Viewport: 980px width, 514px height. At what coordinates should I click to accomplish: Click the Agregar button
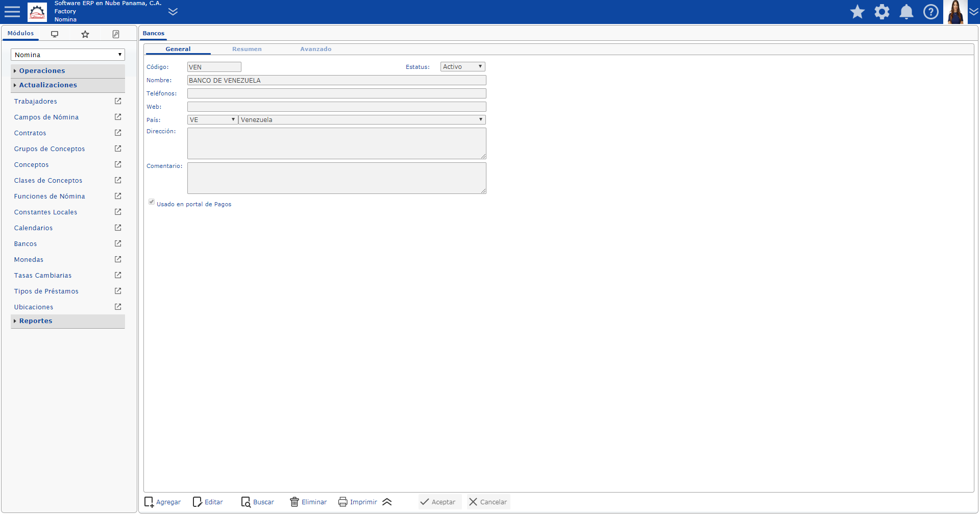[163, 502]
